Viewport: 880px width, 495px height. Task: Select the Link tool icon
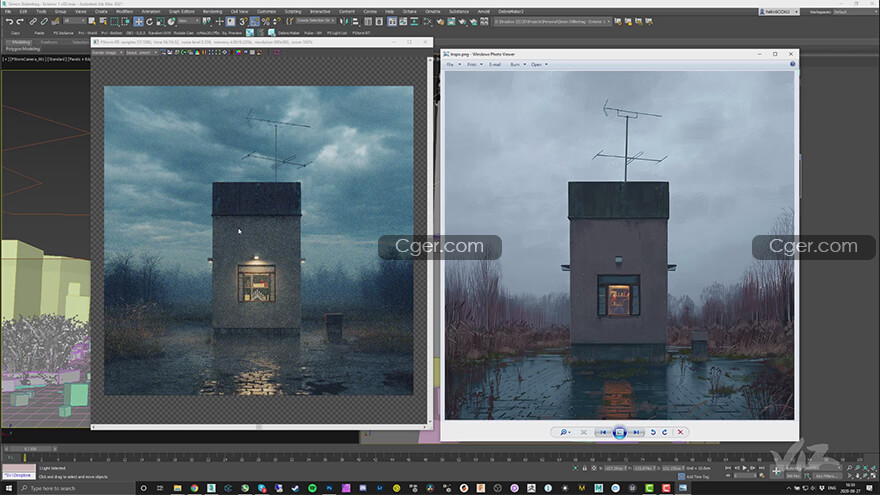33,21
